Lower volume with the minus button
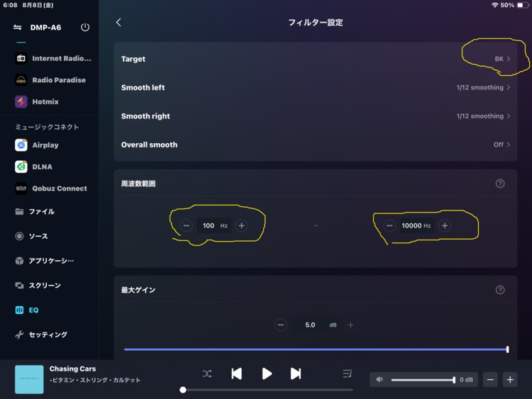This screenshot has width=532, height=399. (x=490, y=380)
